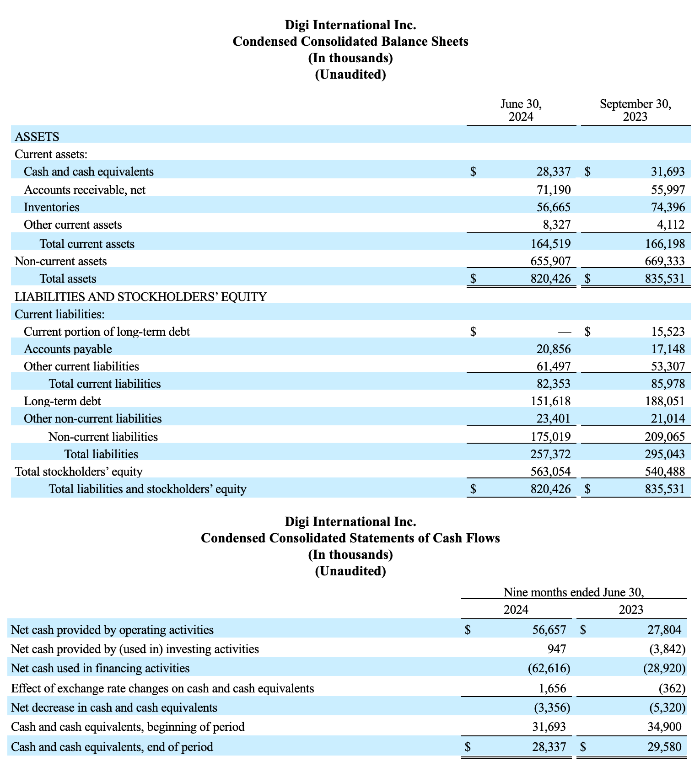Viewport: 700px width, 772px height.
Task: Select the value 175,019
Action: pyautogui.click(x=550, y=437)
